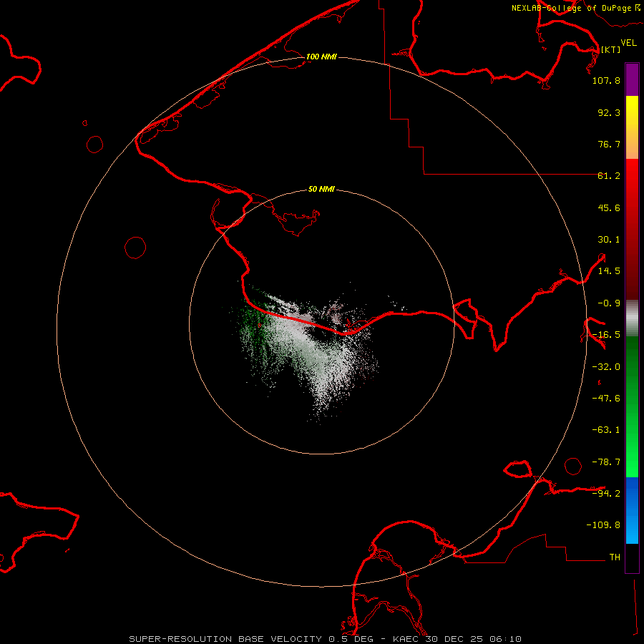Click the 61.2 legend value
The height and width of the screenshot is (644, 644).
609,176
